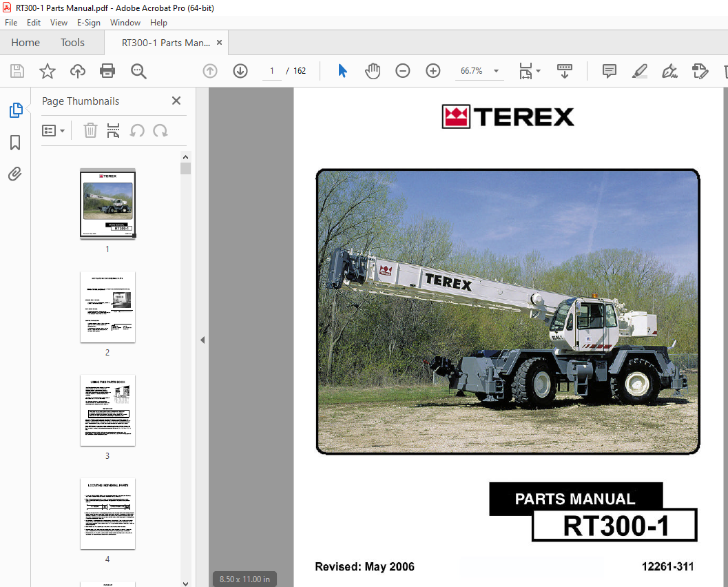Collapse the navigation pane with side arrow
728x587 pixels.
click(202, 340)
